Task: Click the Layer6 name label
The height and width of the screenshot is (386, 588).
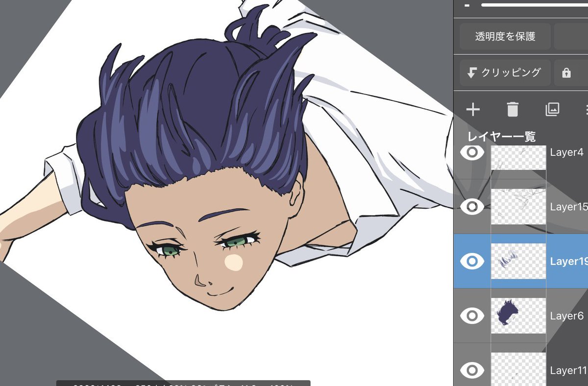Action: (x=566, y=316)
